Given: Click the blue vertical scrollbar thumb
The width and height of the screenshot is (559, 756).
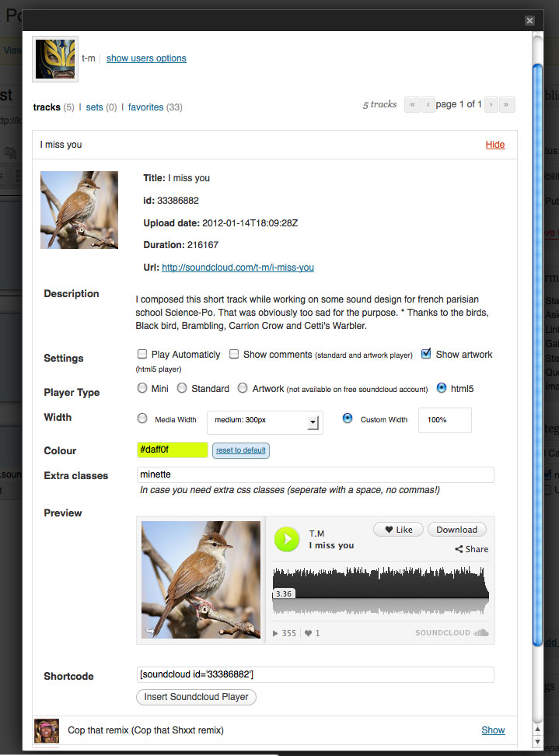Looking at the screenshot, I should click(537, 355).
